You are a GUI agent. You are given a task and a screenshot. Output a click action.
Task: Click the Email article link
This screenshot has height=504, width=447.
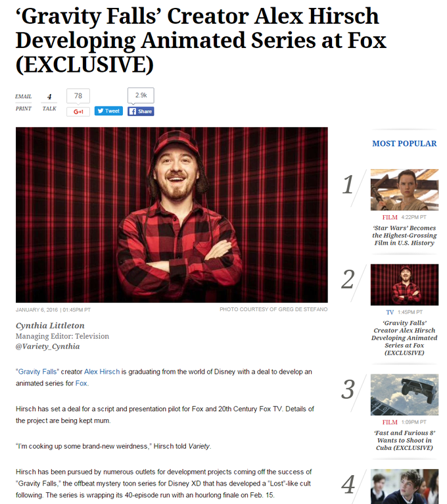click(24, 97)
